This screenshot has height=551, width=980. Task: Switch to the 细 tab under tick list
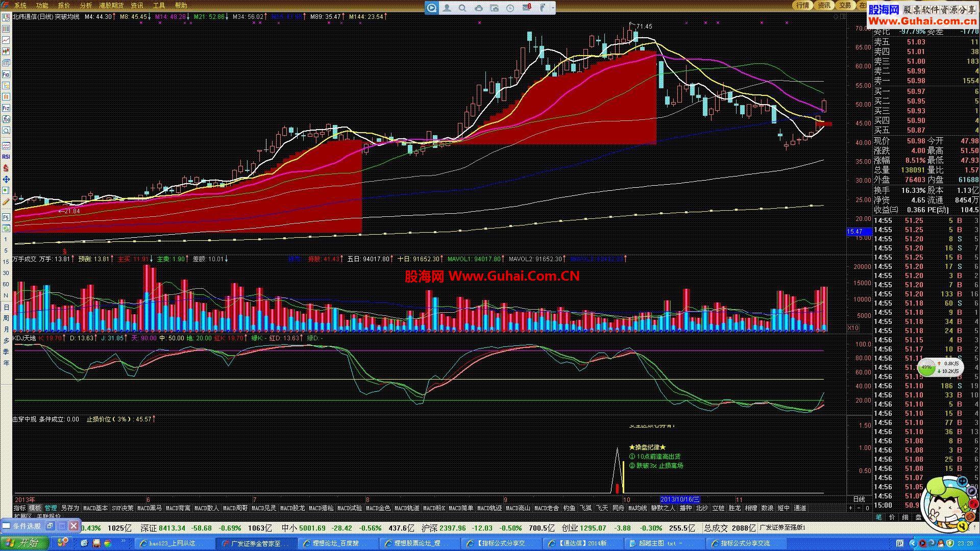[x=905, y=517]
